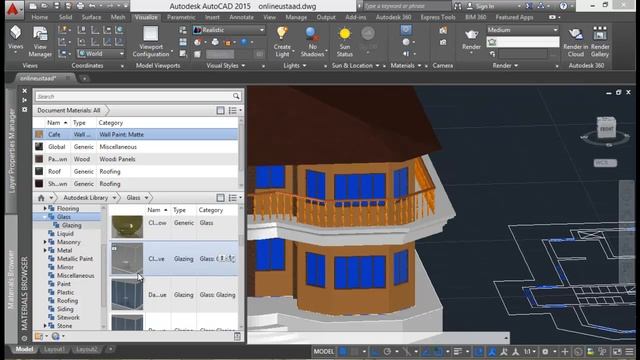Expand the Autodesk Library breadcrumb dropdown
The height and width of the screenshot is (360, 640).
click(114, 198)
